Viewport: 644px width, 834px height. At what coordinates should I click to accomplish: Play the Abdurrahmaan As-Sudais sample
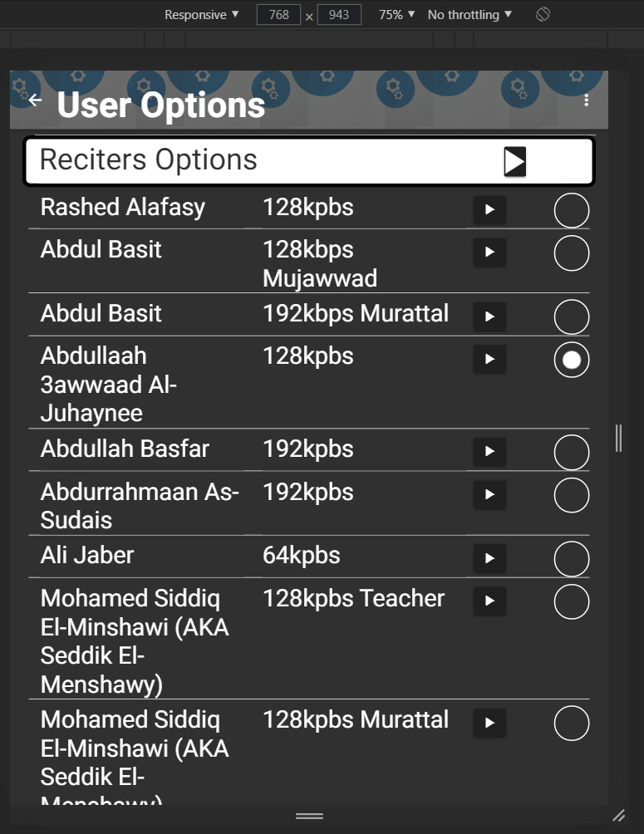coord(489,495)
